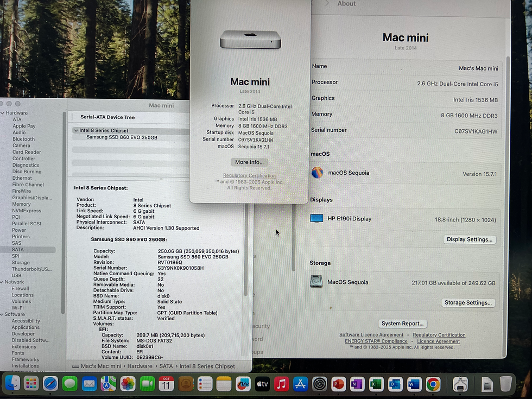
Task: Collapse the Software section in the sidebar
Action: (x=4, y=314)
